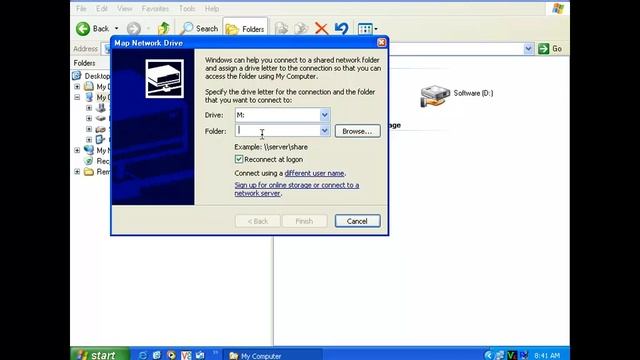
Task: Click the red Delete X icon
Action: coord(322,29)
